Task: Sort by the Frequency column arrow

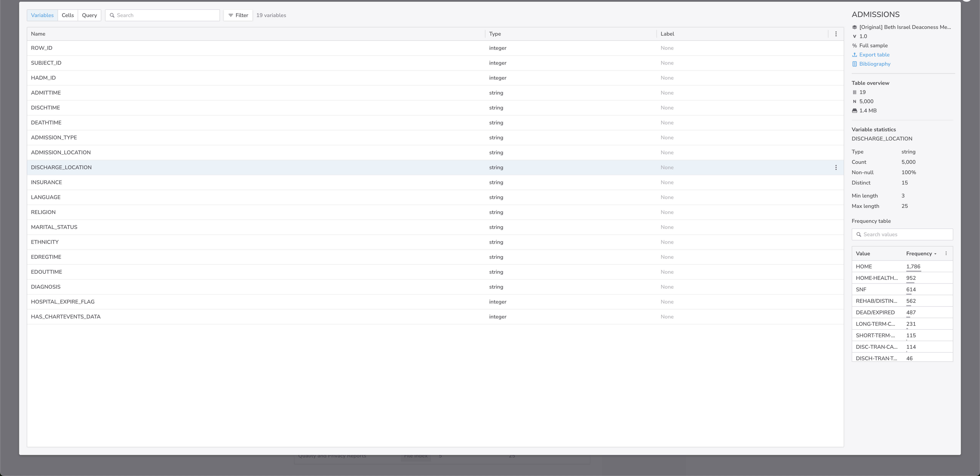Action: click(x=935, y=254)
